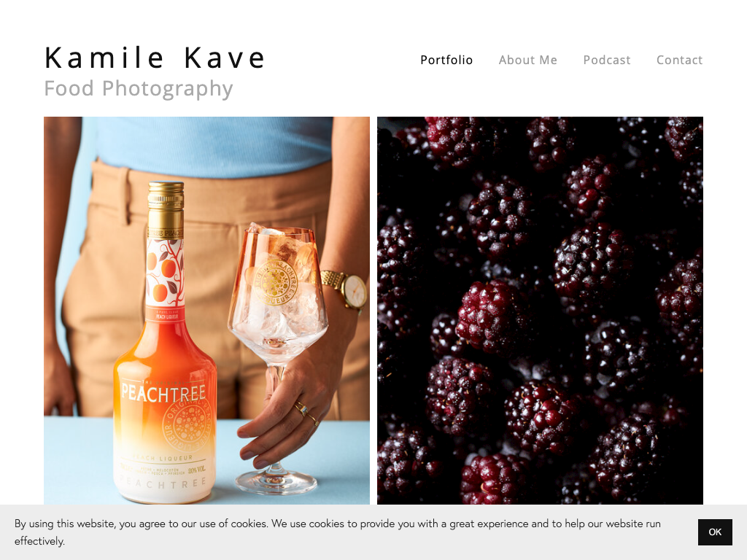Open the Peachtree liqueur bottle photo
Viewport: 747px width, 560px height.
pos(206,311)
